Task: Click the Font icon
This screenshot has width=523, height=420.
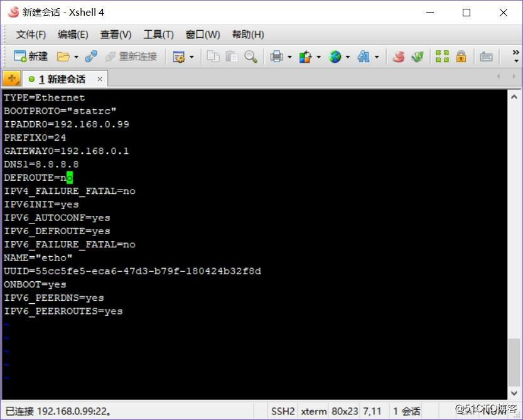Action: (364, 57)
